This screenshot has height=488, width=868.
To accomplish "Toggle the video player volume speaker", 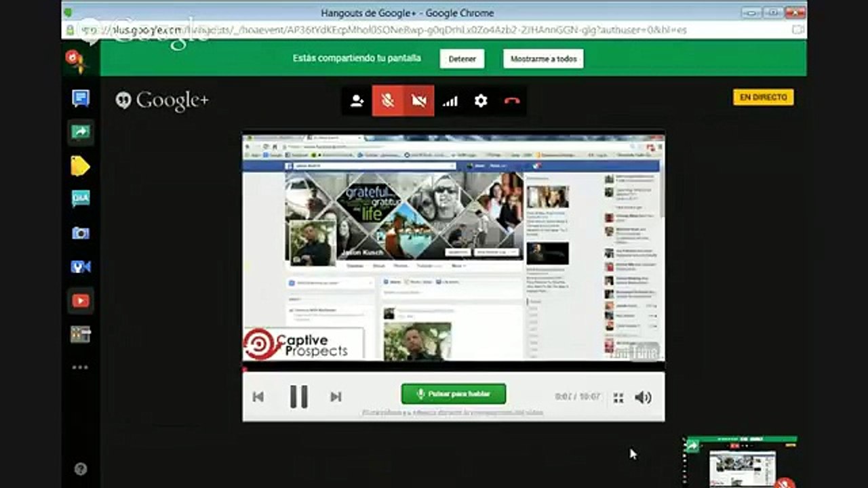I will tap(643, 397).
